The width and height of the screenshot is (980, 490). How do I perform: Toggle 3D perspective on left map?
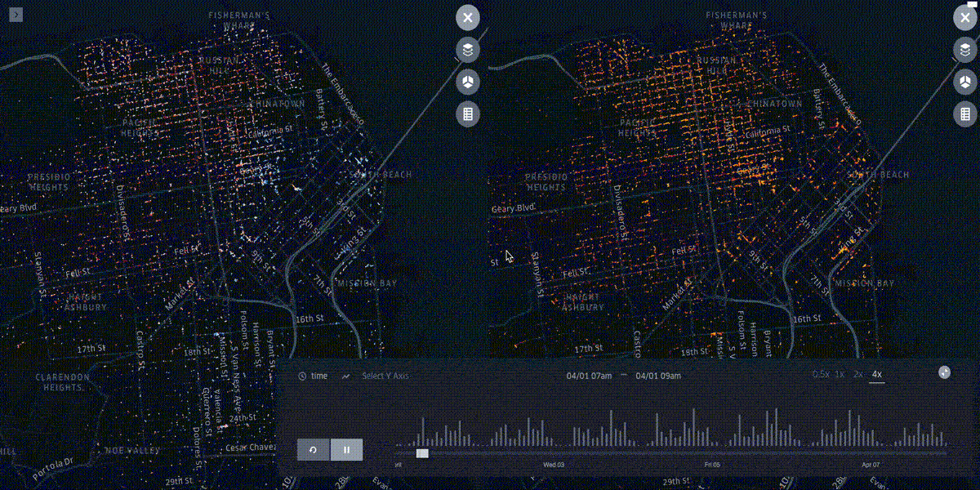click(x=467, y=82)
